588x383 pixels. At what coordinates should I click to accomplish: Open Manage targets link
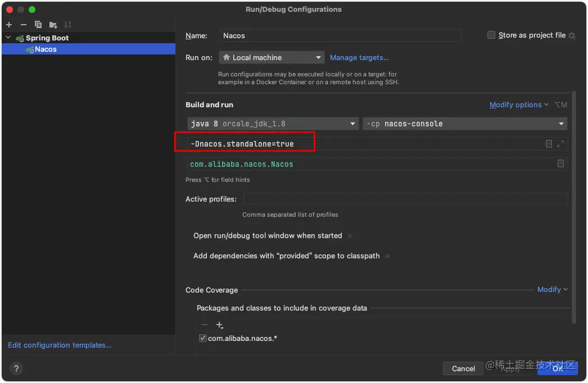point(359,58)
